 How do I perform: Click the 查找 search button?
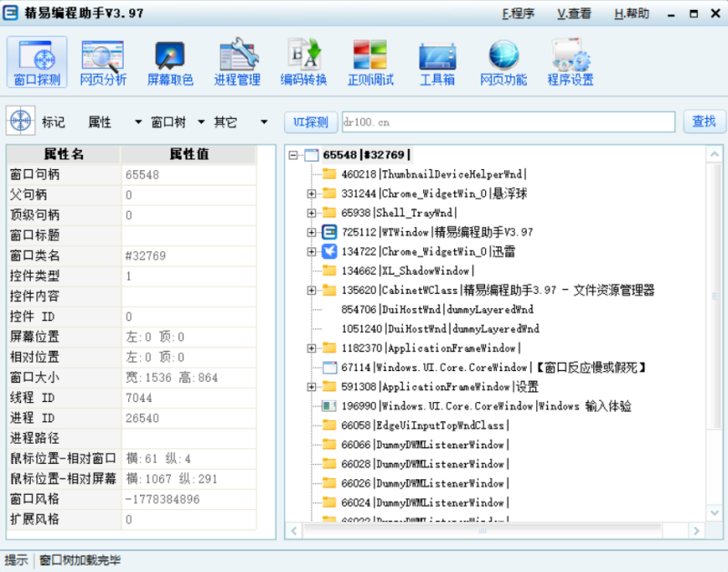click(703, 122)
